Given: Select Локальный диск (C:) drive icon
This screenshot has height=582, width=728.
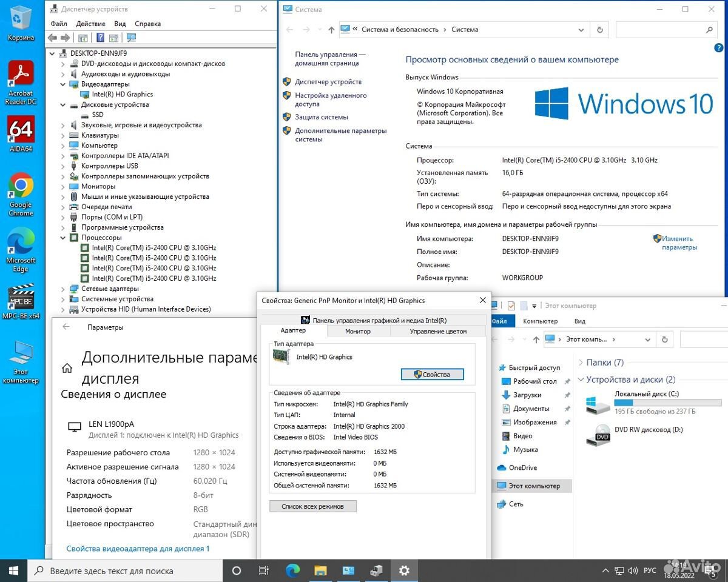Looking at the screenshot, I should point(598,404).
